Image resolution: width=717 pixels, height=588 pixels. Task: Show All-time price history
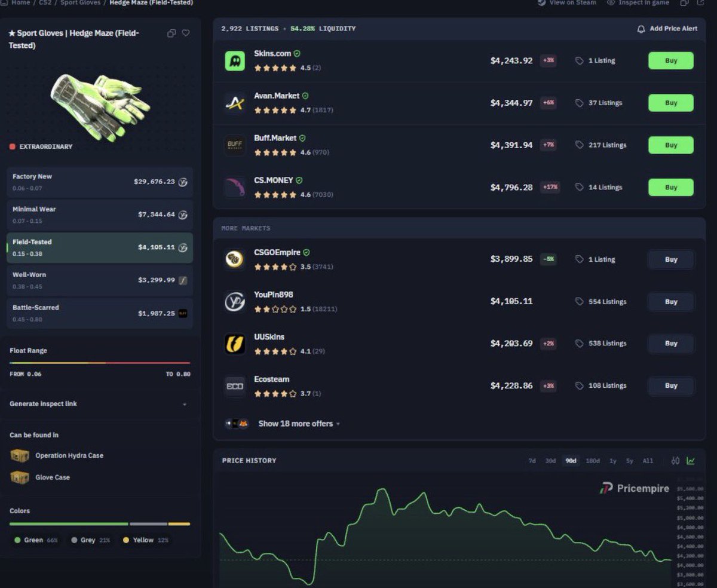pos(648,461)
